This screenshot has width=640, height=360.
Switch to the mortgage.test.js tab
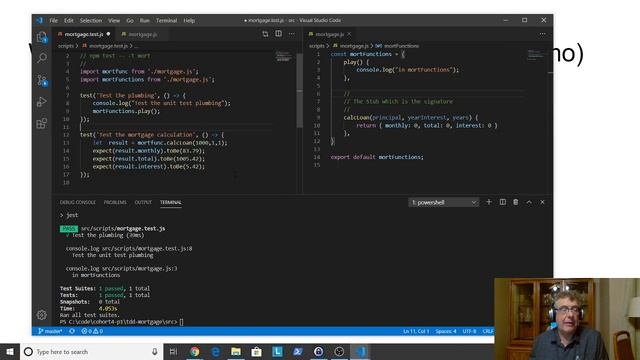(x=84, y=34)
